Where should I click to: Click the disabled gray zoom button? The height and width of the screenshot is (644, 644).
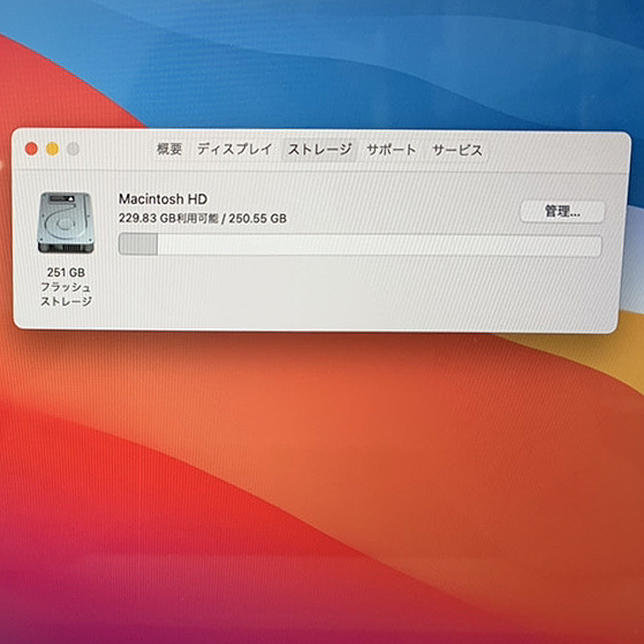(x=72, y=149)
